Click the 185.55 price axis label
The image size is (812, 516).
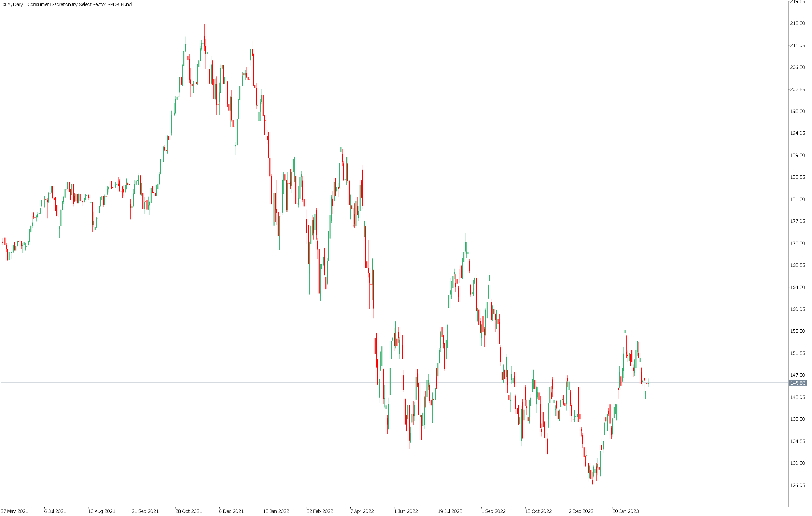(x=798, y=177)
